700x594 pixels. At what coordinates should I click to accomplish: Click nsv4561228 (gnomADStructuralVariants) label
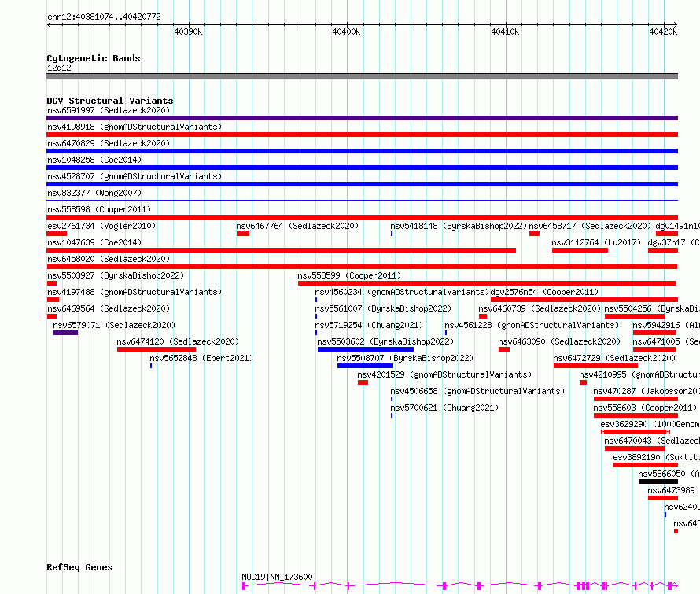point(532,325)
